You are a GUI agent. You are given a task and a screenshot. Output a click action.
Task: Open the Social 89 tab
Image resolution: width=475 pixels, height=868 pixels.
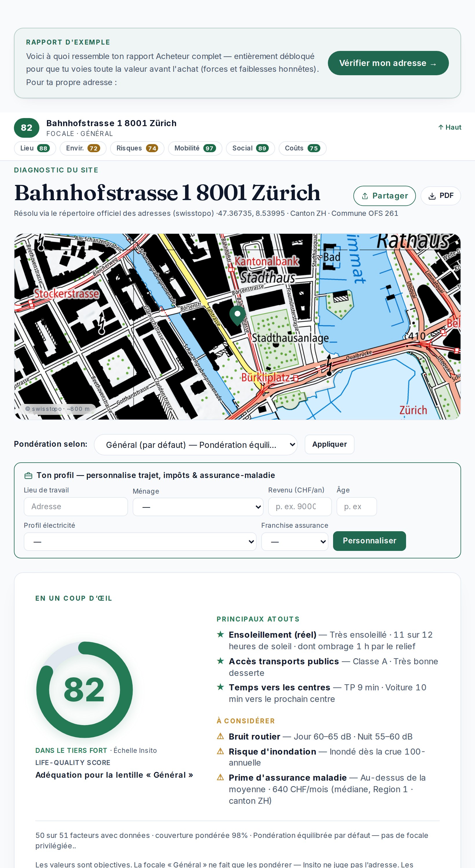(250, 148)
